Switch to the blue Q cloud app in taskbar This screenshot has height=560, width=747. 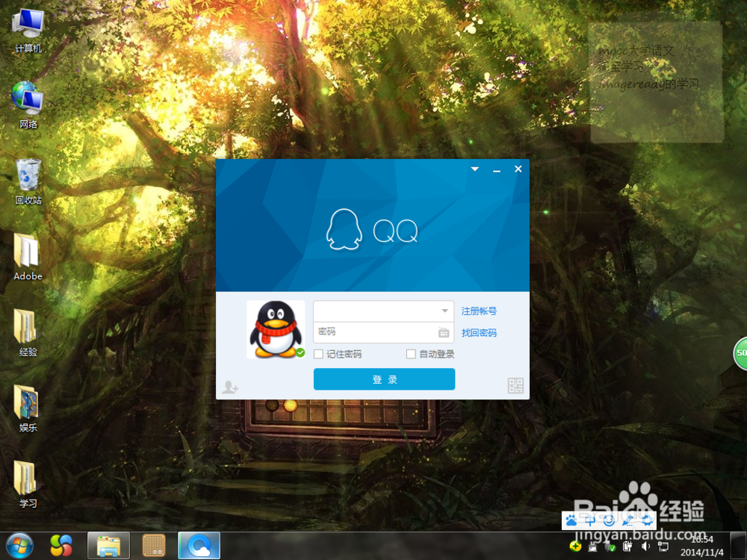[x=199, y=546]
